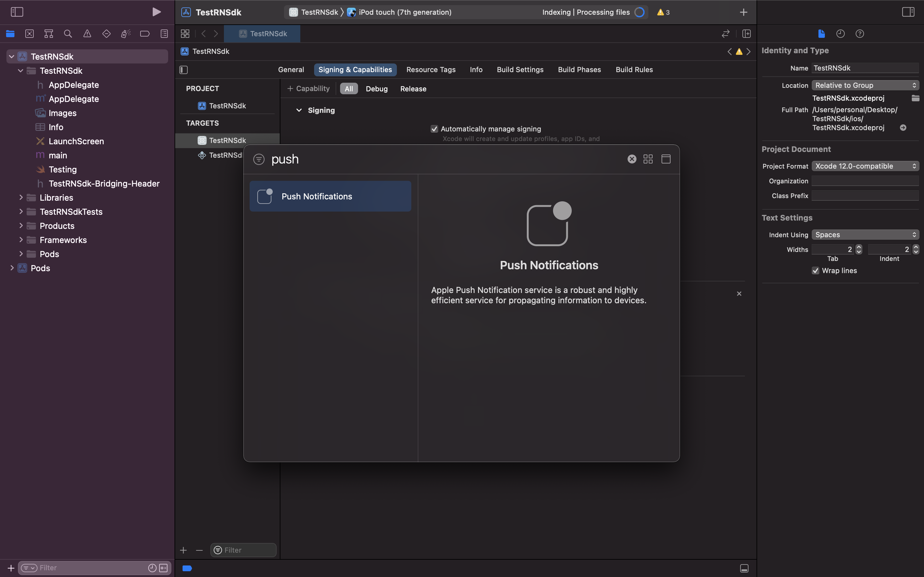Open the Project Format dropdown
924x577 pixels.
click(865, 166)
